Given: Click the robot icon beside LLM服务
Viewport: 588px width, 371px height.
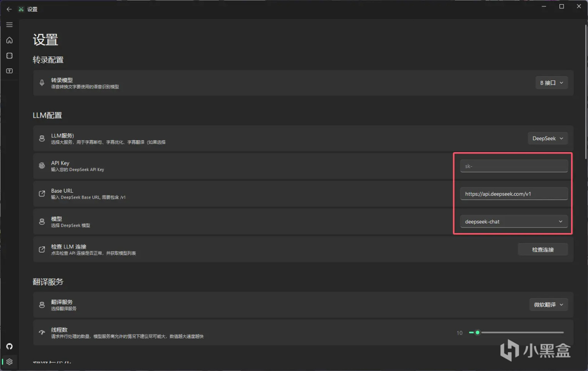Looking at the screenshot, I should pyautogui.click(x=42, y=138).
